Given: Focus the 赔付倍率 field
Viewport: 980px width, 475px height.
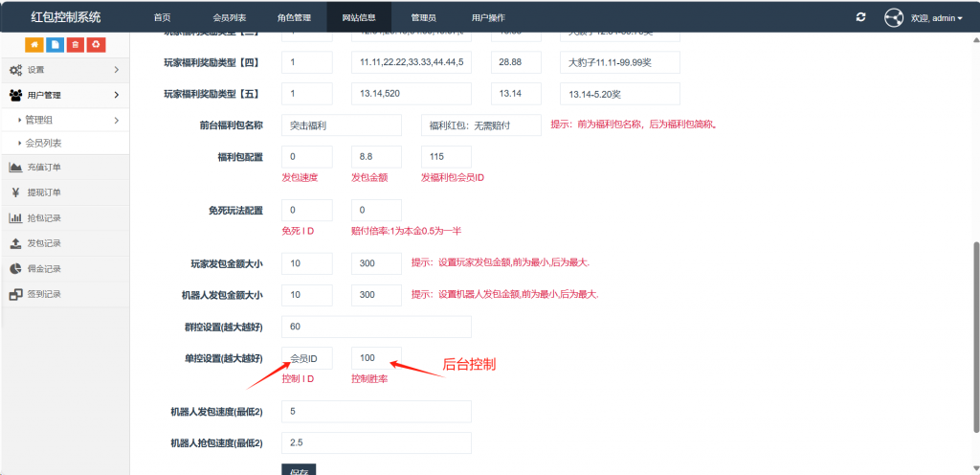Looking at the screenshot, I should pyautogui.click(x=377, y=210).
